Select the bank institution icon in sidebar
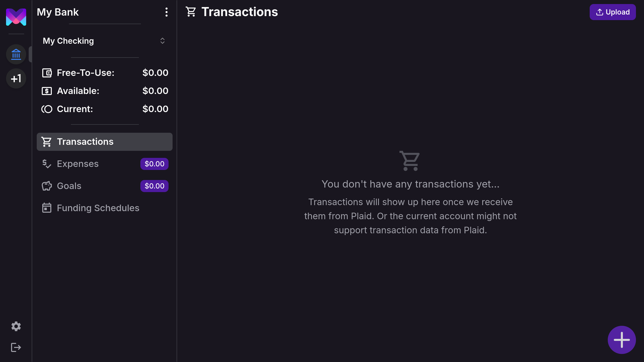The image size is (644, 362). [16, 54]
